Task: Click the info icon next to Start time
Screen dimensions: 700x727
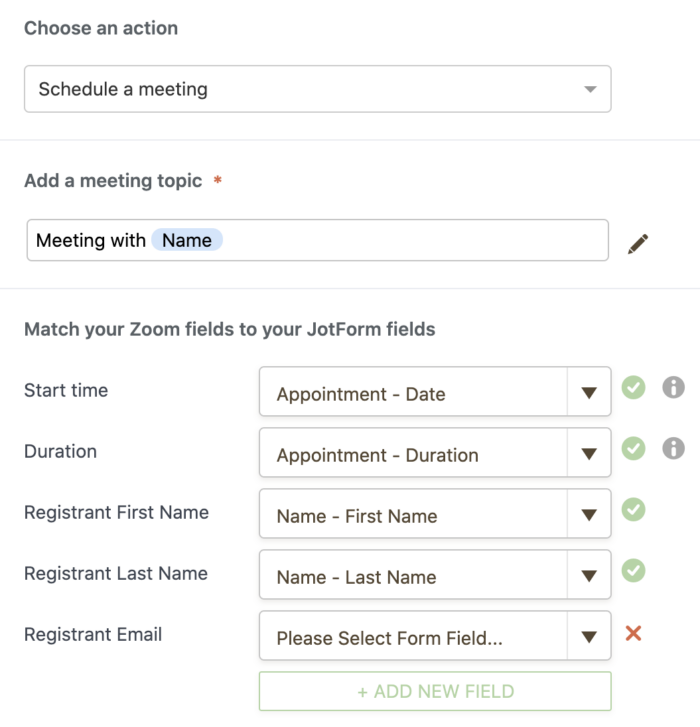Action: pyautogui.click(x=674, y=387)
